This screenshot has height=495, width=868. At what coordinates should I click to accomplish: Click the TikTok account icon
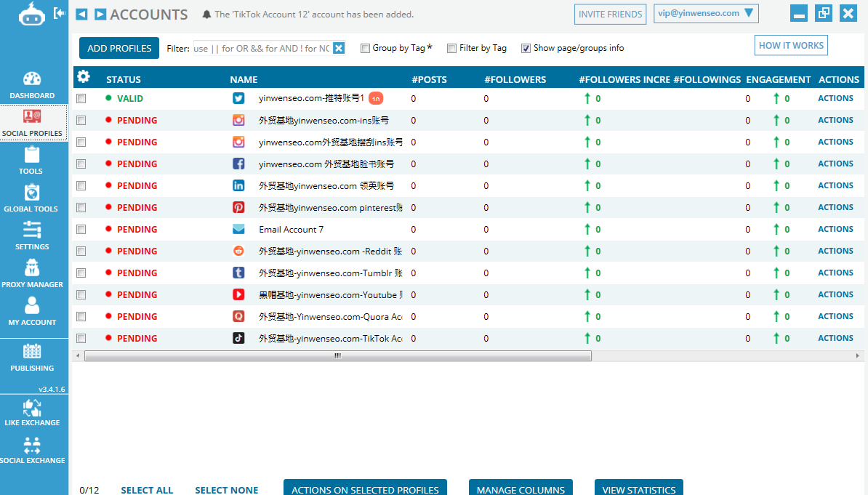pyautogui.click(x=238, y=338)
